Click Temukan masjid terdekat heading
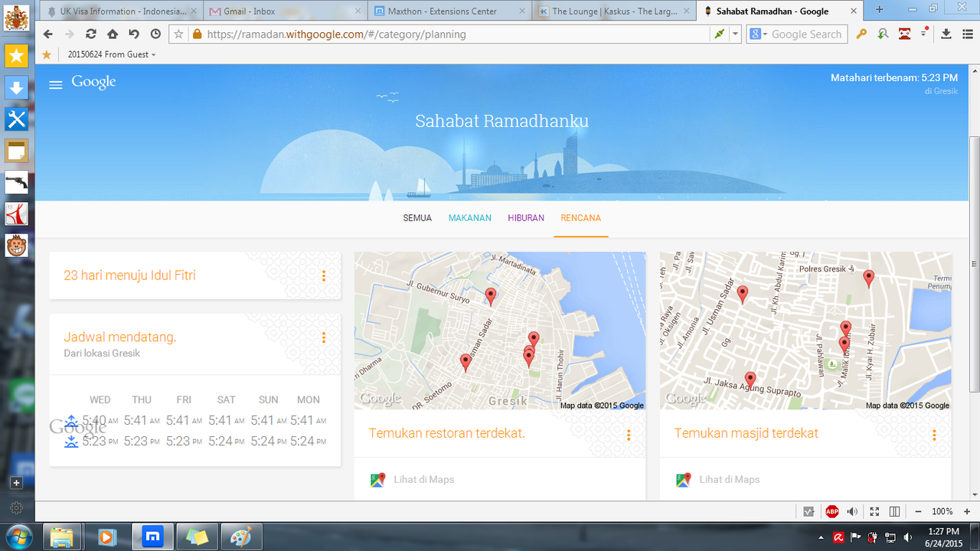980x551 pixels. click(x=746, y=433)
